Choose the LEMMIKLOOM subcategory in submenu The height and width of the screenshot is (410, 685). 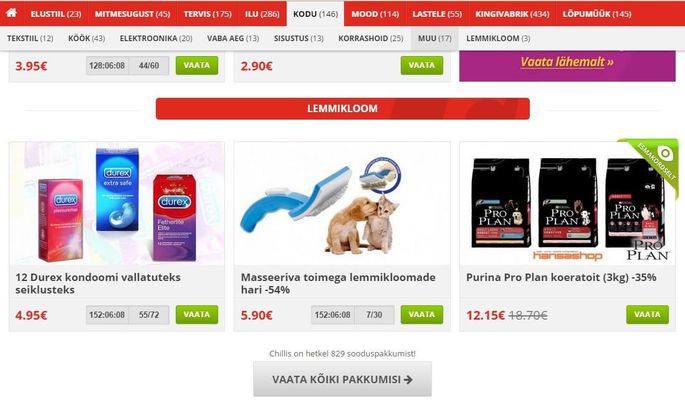pyautogui.click(x=498, y=38)
